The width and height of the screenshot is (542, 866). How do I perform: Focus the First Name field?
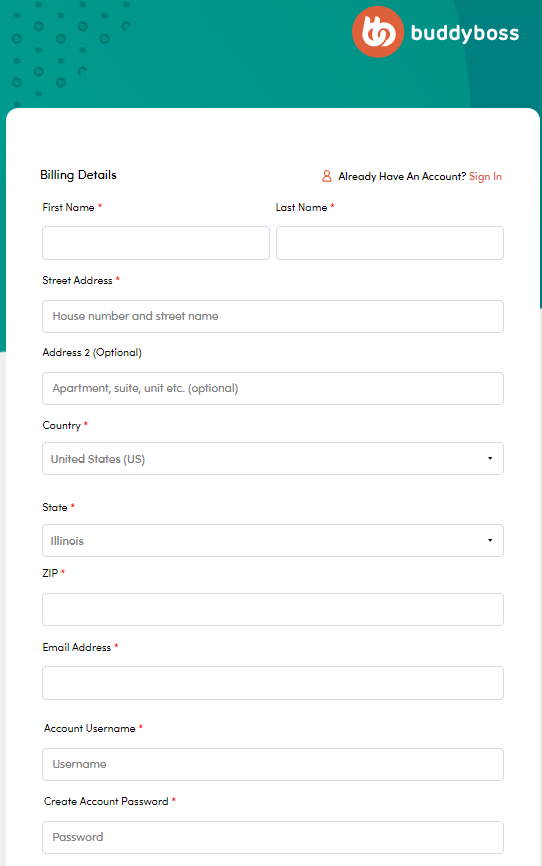pyautogui.click(x=156, y=243)
